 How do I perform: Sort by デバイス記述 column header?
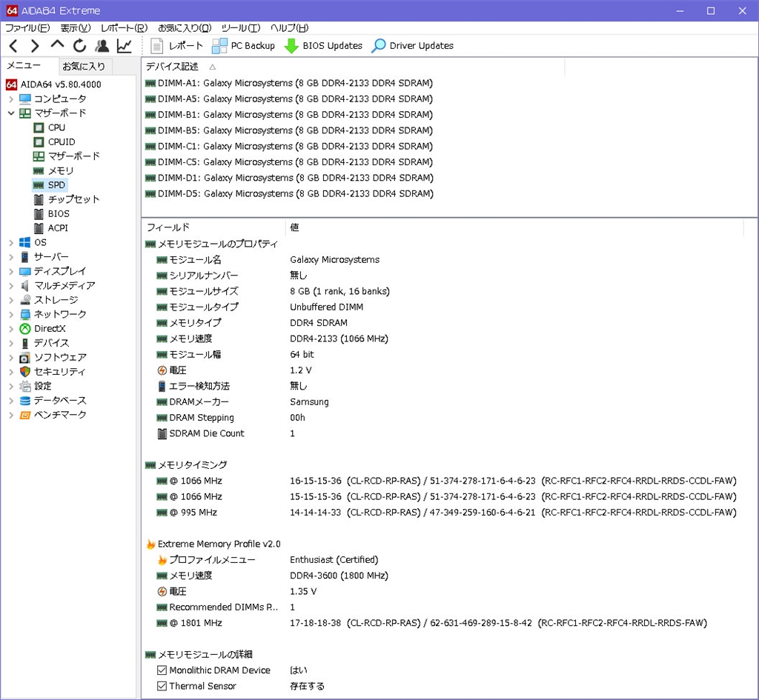172,67
